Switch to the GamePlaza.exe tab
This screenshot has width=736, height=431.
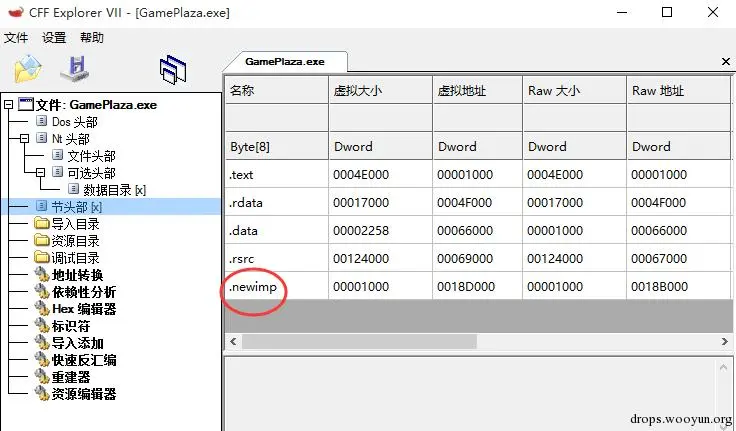click(285, 62)
